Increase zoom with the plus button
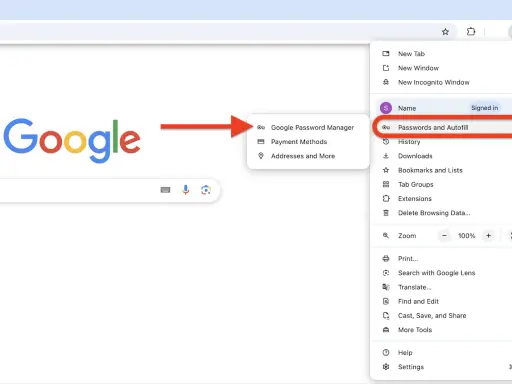Image resolution: width=512 pixels, height=384 pixels. [x=488, y=236]
